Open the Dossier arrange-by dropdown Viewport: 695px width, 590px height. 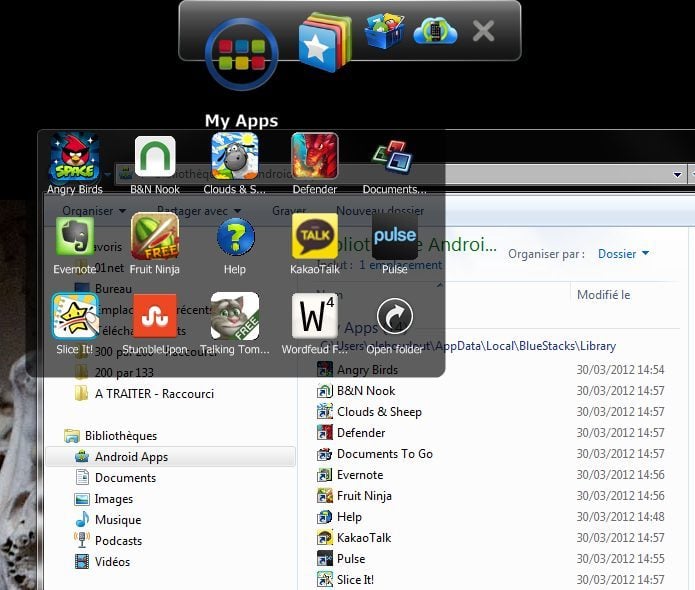[x=623, y=254]
